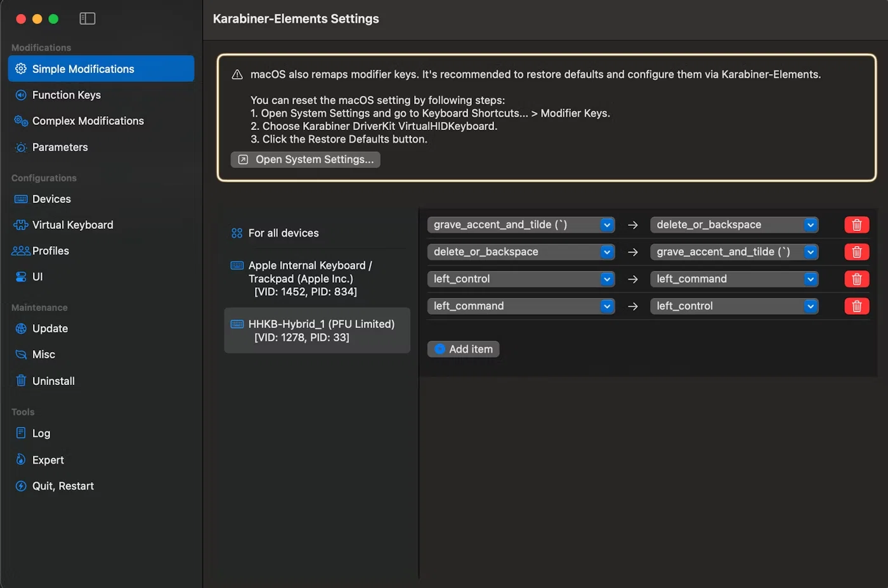
Task: Toggle the sidebar visibility icon
Action: point(87,19)
